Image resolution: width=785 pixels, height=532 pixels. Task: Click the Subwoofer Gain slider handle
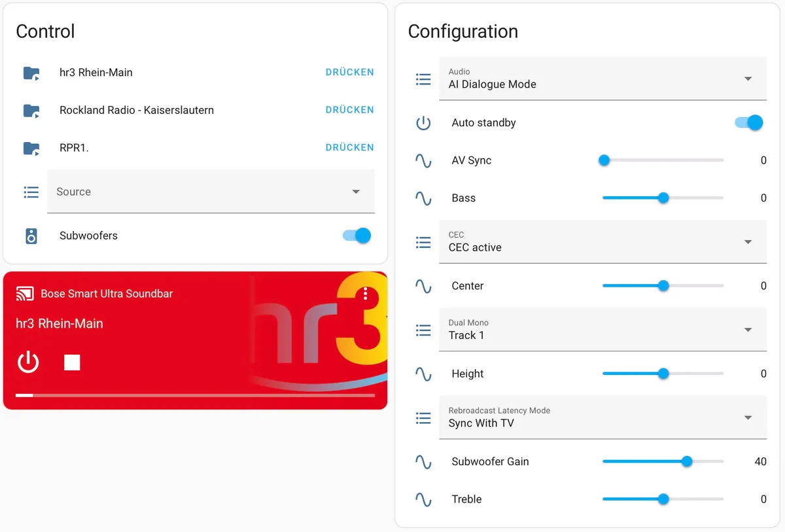click(687, 461)
